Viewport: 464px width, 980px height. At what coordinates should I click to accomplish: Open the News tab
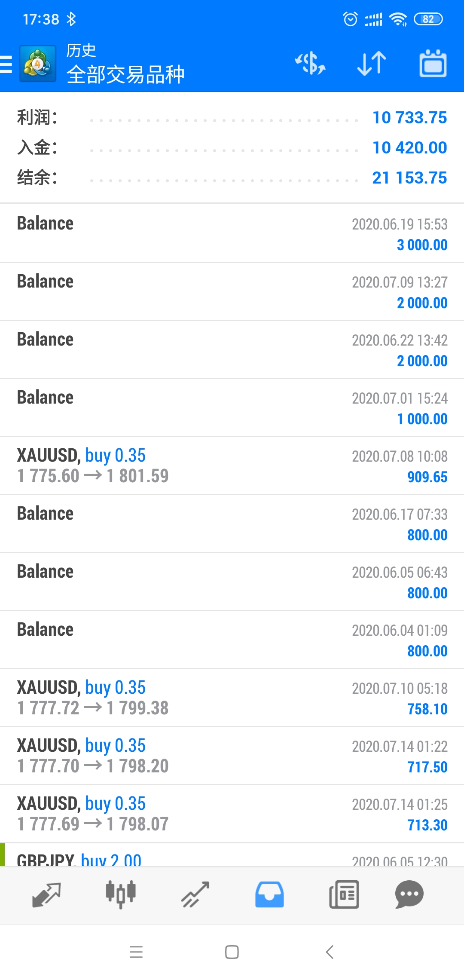(x=344, y=895)
